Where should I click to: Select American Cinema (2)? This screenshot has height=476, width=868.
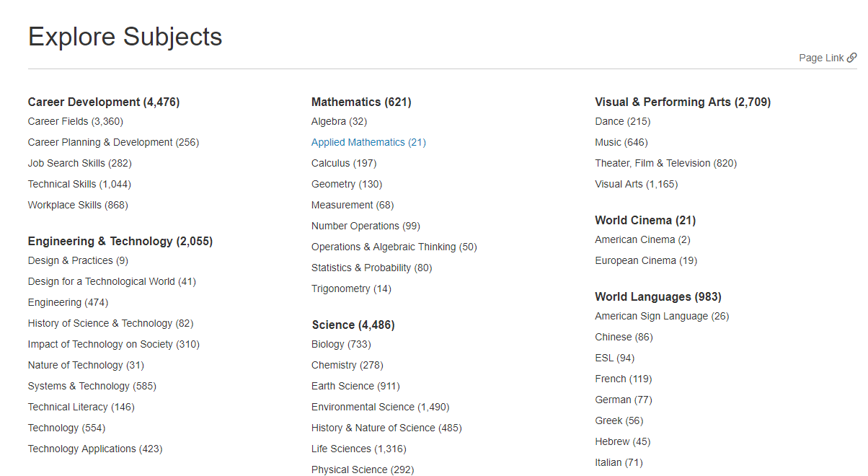(x=642, y=239)
